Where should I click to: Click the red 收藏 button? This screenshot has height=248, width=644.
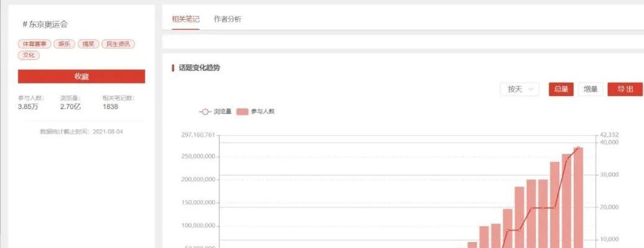pyautogui.click(x=81, y=76)
